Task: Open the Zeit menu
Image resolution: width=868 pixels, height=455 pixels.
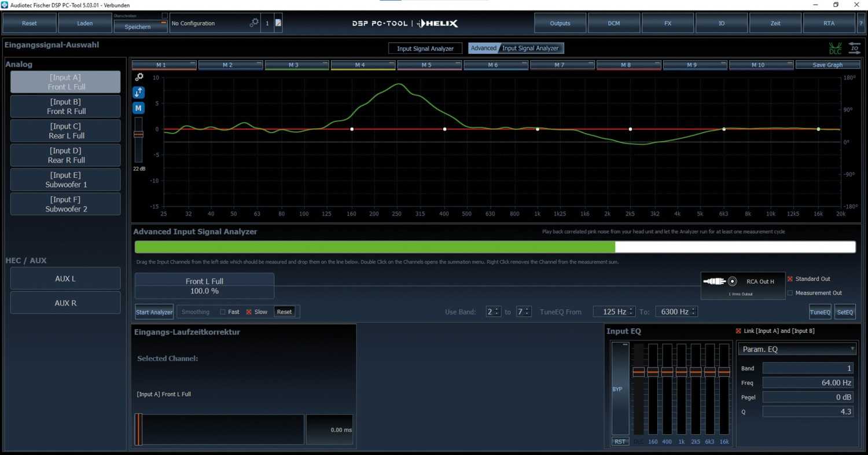Action: coord(775,23)
